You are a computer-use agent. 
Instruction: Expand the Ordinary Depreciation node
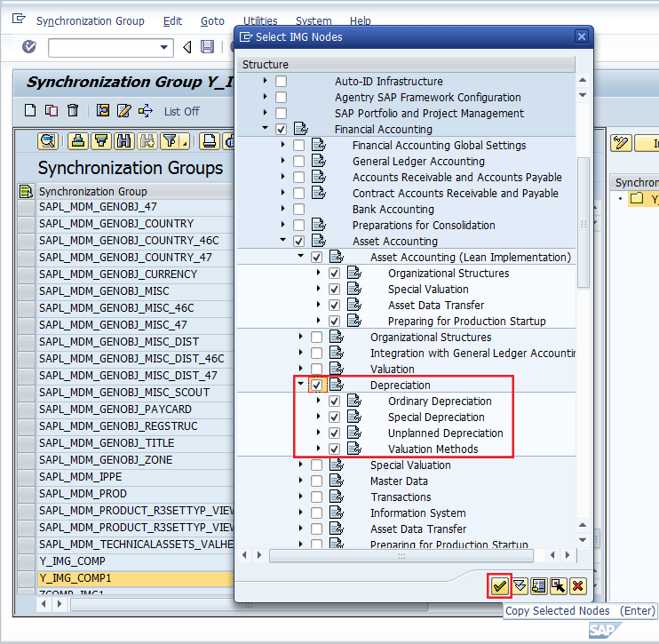pos(319,402)
